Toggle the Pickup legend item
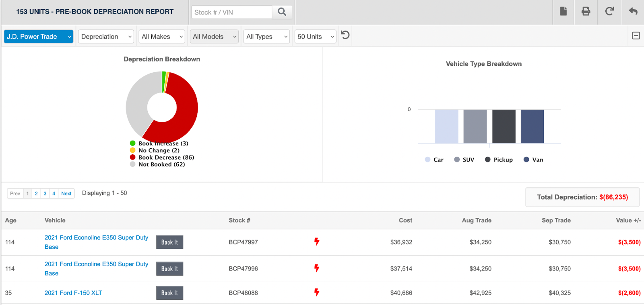Screen dimensions: 644x305 tap(499, 160)
